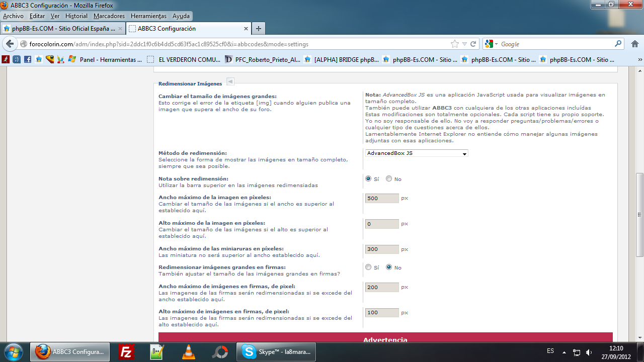Screen dimensions: 644x362
Task: Open the Google search engine selector dropdown
Action: pos(492,44)
